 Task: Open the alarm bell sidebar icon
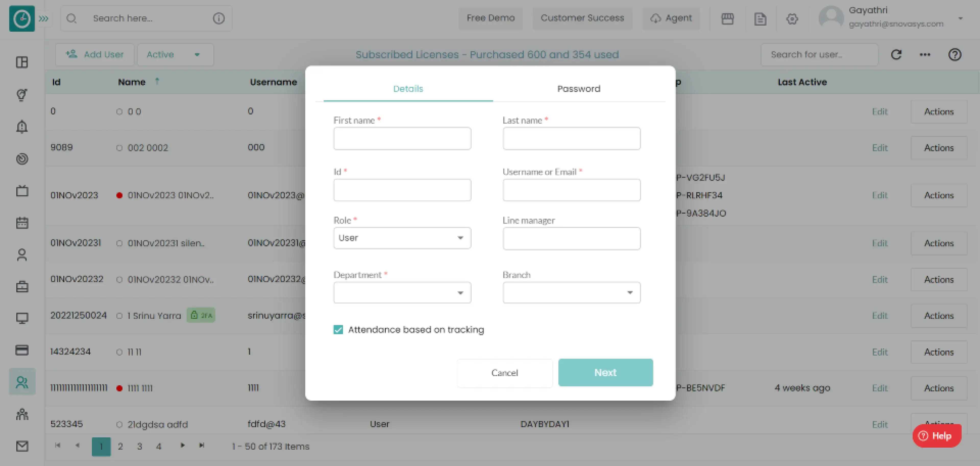22,126
